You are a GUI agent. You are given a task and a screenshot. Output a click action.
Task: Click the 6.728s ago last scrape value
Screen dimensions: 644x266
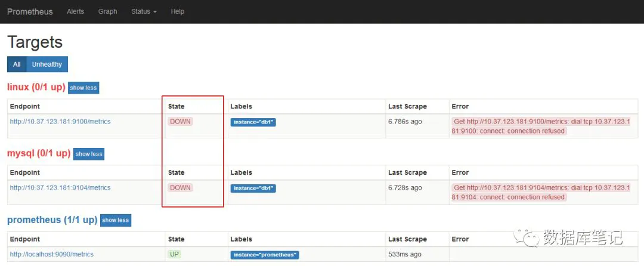tap(405, 188)
